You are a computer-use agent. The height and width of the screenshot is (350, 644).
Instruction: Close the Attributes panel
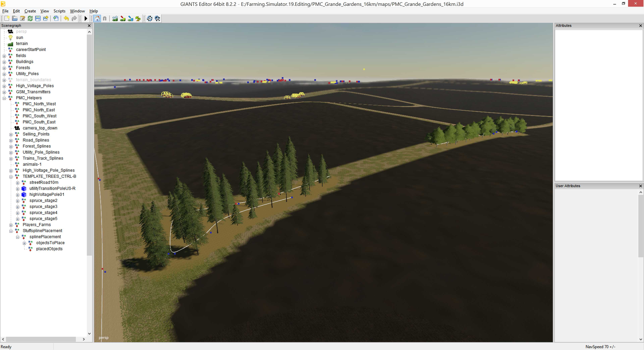coord(640,25)
